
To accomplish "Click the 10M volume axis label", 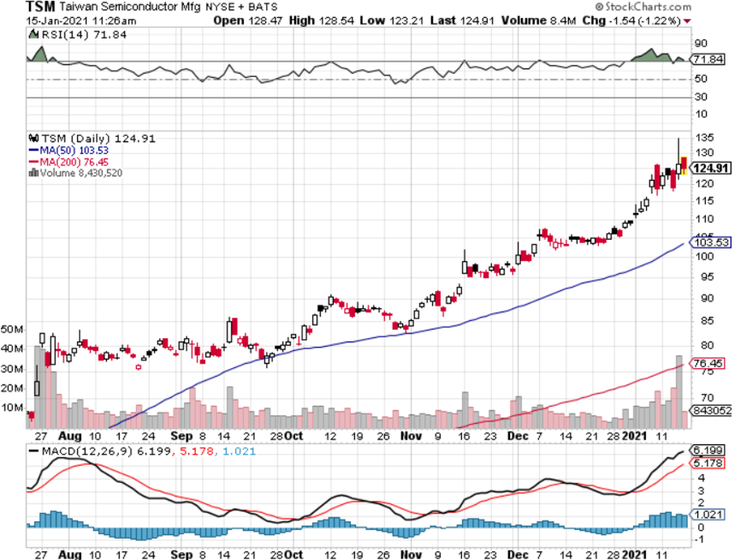I will pos(12,407).
